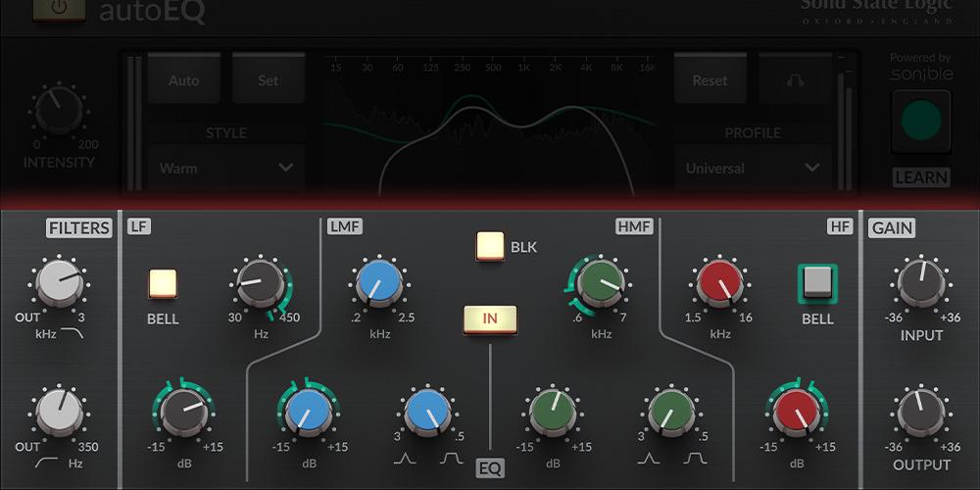980x490 pixels.
Task: Click the power bypass icon
Action: (x=58, y=8)
